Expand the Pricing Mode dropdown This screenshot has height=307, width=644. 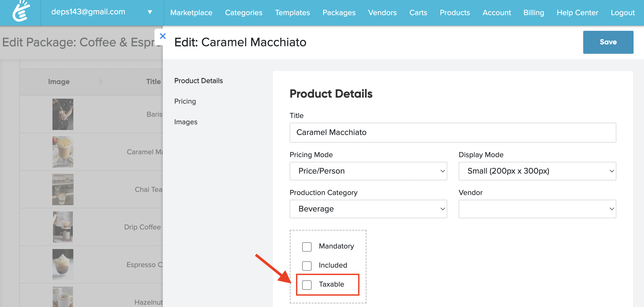click(x=368, y=171)
